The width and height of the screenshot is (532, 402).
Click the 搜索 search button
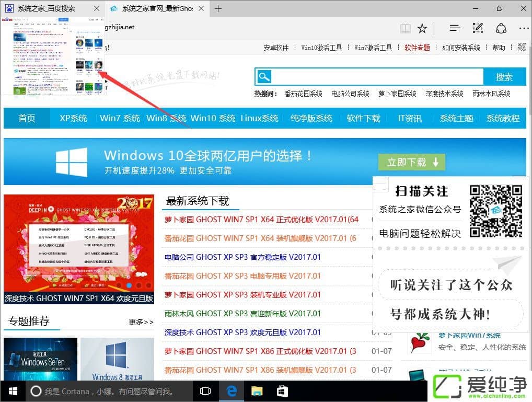pyautogui.click(x=504, y=76)
